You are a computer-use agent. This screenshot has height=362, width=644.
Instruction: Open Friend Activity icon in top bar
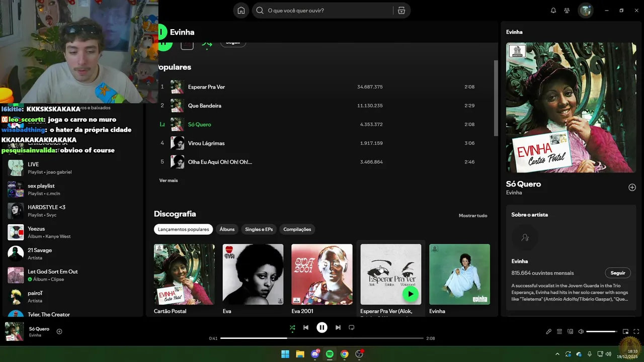(567, 11)
